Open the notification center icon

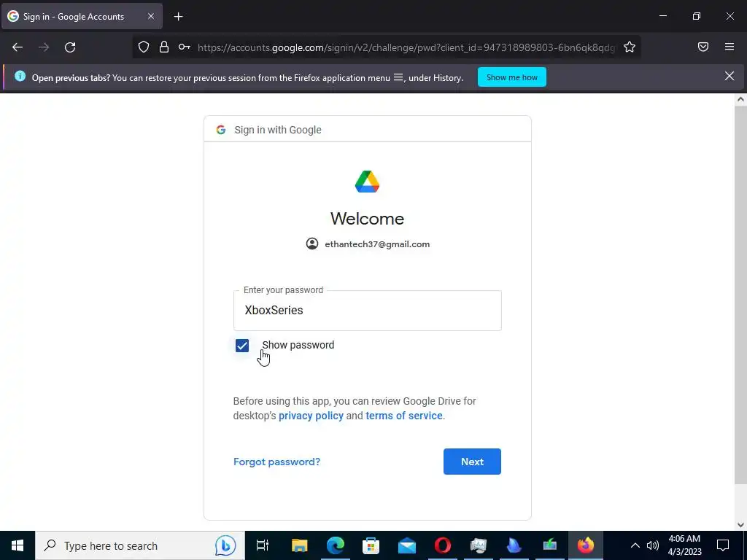[x=723, y=545]
